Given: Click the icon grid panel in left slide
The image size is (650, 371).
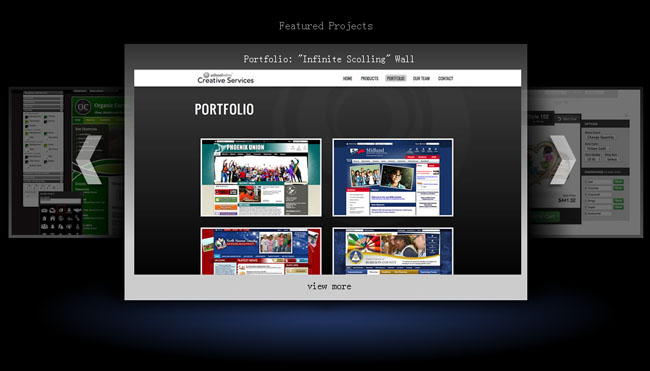Looking at the screenshot, I should pyautogui.click(x=61, y=213).
